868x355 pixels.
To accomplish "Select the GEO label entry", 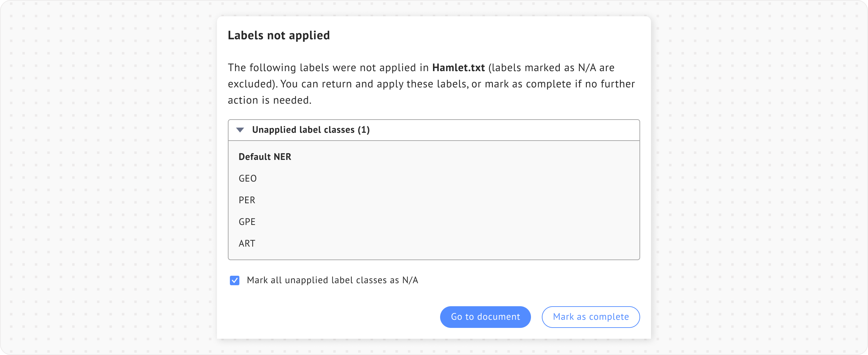I will 248,179.
